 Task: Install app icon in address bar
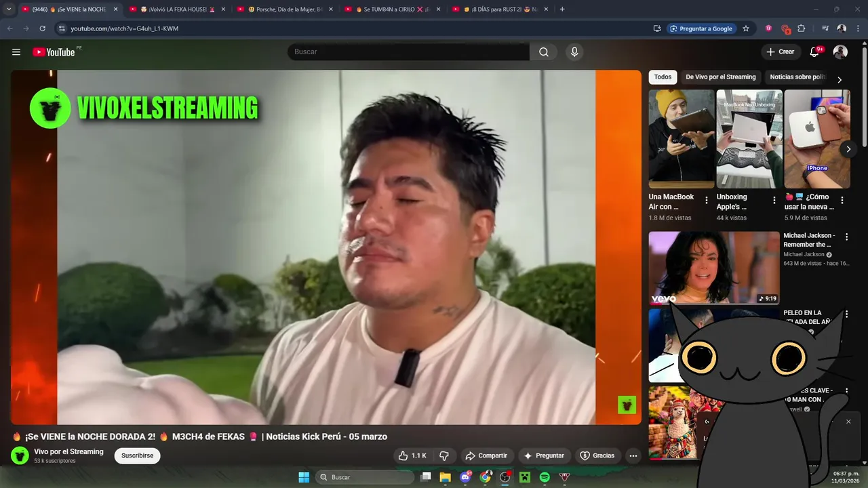657,28
